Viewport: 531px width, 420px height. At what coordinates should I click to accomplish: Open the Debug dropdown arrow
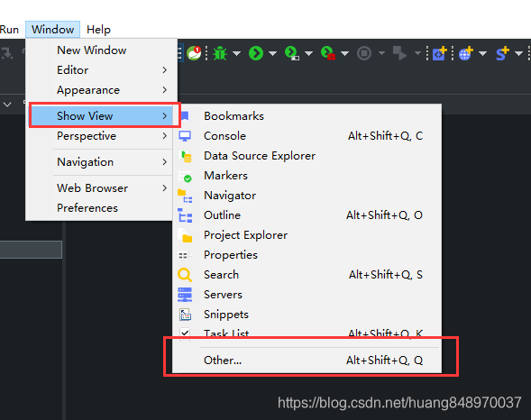[x=236, y=53]
